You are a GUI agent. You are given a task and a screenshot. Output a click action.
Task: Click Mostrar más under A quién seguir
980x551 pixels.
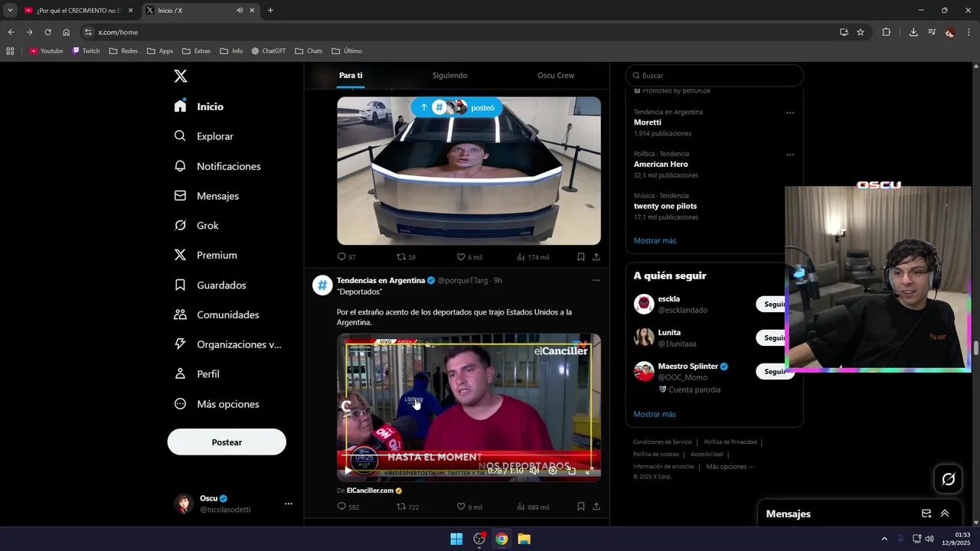coord(655,414)
